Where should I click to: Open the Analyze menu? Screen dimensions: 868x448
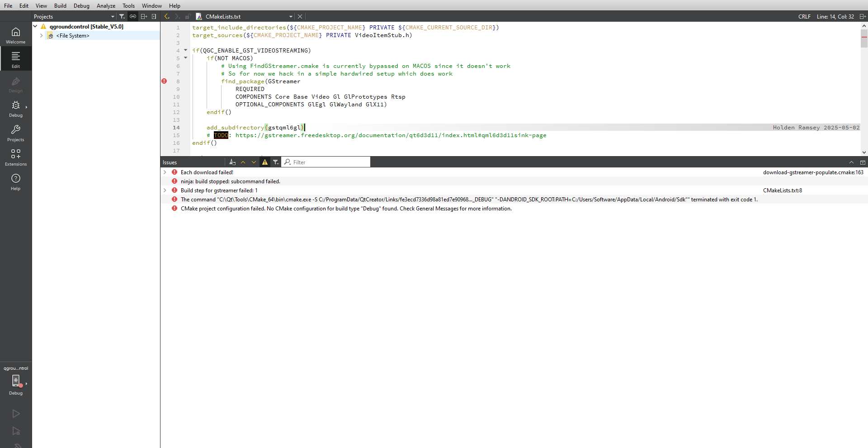[106, 6]
